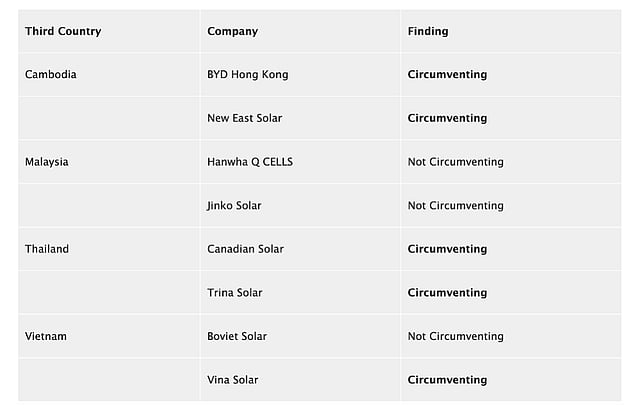The height and width of the screenshot is (409, 640).
Task: Click the Third Country column header
Action: pos(63,31)
